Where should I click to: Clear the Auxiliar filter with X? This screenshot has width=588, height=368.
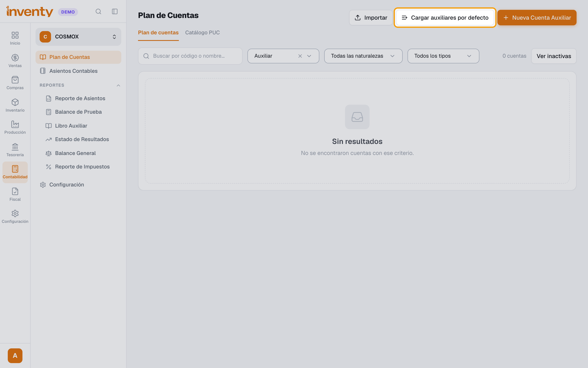point(300,56)
